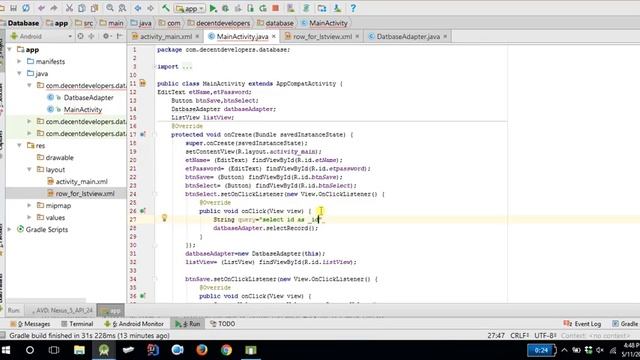Navigate forward with the grey arrow
The width and height of the screenshot is (640, 360).
(x=150, y=8)
